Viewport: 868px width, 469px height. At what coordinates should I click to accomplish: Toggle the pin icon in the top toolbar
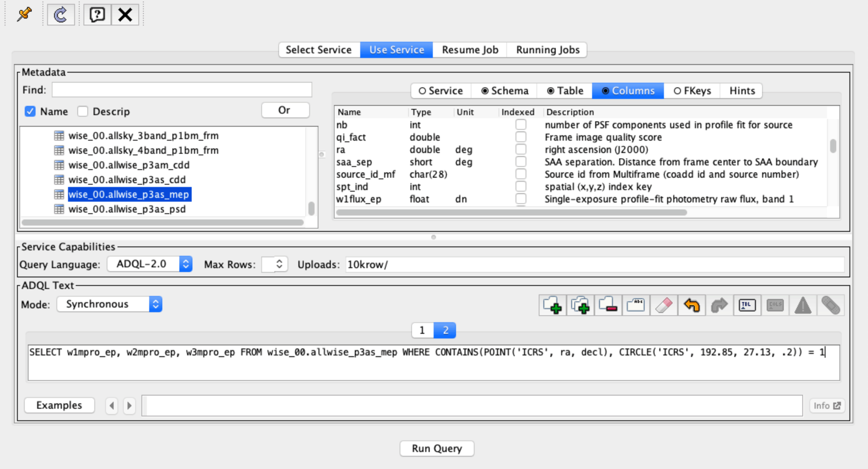[23, 14]
